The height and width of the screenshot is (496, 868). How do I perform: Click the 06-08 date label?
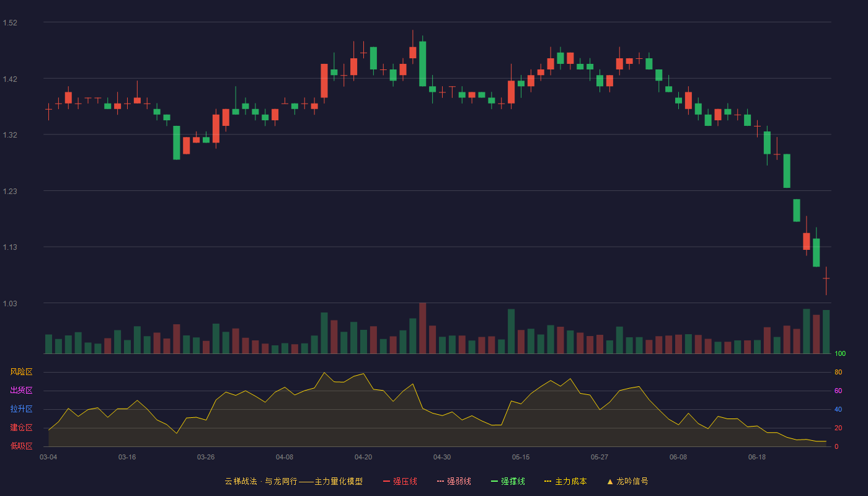pos(678,457)
